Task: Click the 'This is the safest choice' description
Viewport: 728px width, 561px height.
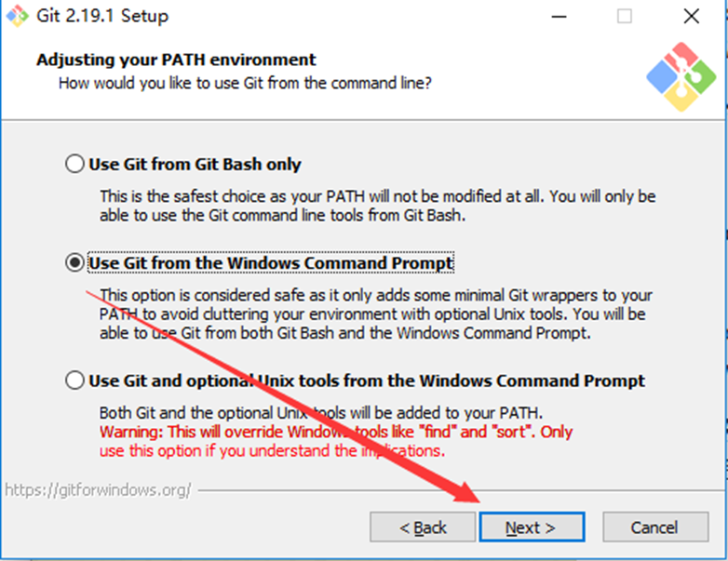Action: click(377, 206)
